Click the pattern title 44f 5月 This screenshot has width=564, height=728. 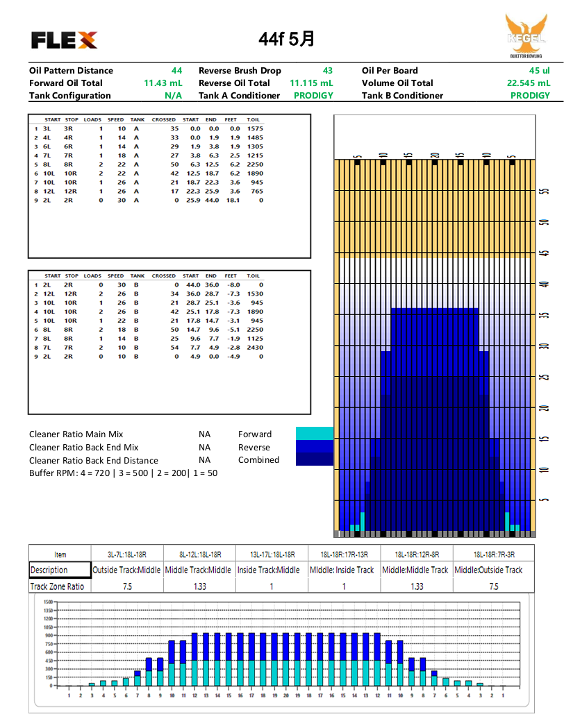click(x=286, y=40)
